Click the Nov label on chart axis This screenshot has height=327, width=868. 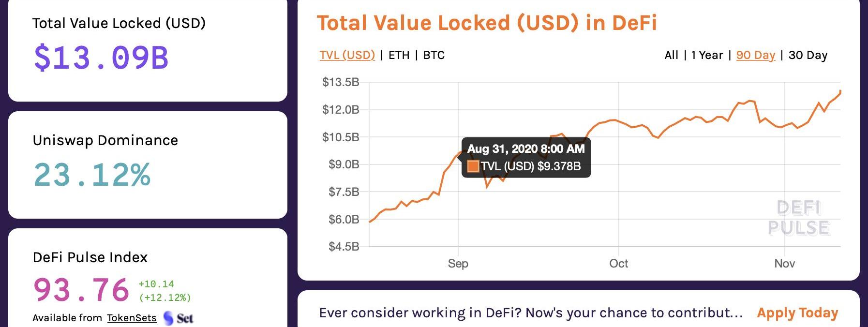784,264
